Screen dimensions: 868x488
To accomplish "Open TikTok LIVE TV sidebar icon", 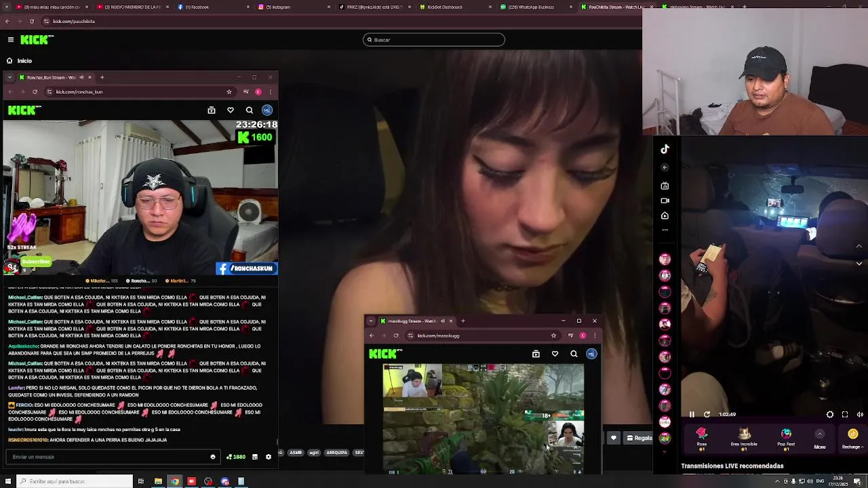I will tap(665, 186).
